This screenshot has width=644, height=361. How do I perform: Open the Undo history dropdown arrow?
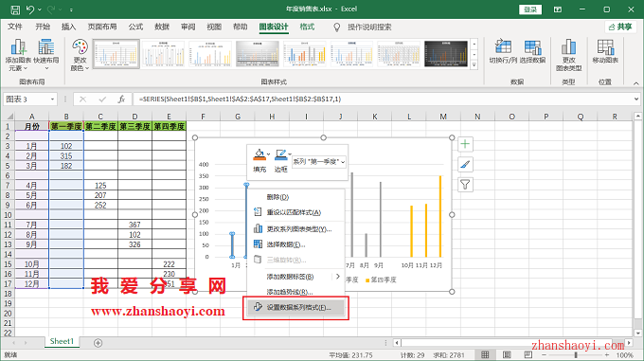(x=40, y=9)
